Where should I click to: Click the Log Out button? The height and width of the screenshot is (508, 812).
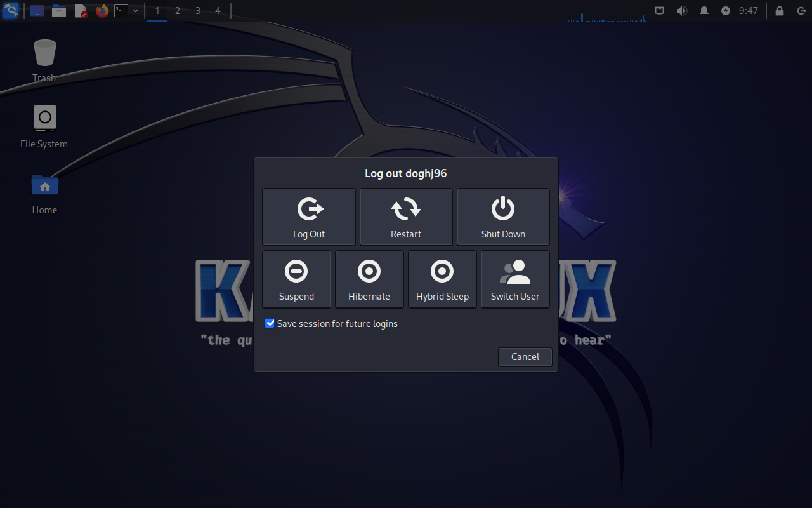point(309,217)
